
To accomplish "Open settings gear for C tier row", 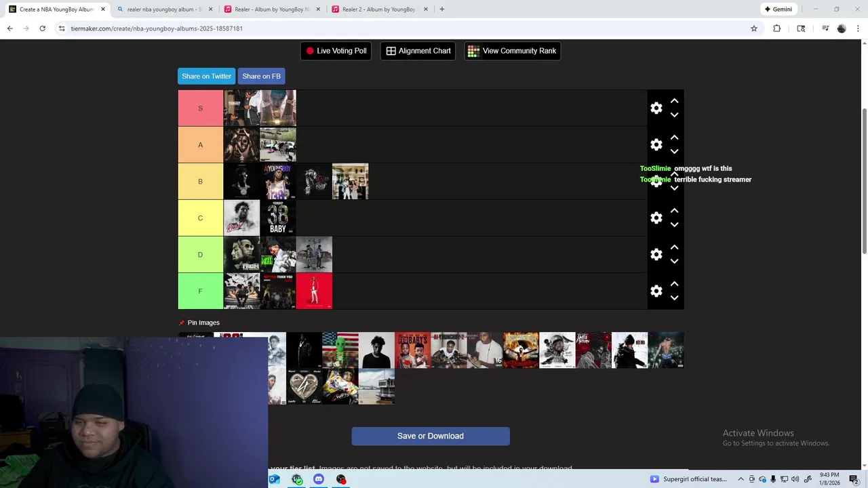I will click(656, 218).
